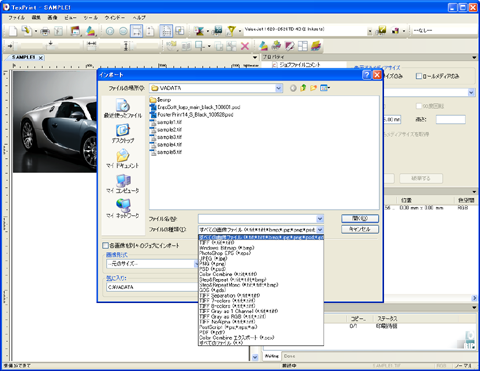Collapse the file type dropdown arrow
The width and height of the screenshot is (480, 371).
tap(320, 230)
